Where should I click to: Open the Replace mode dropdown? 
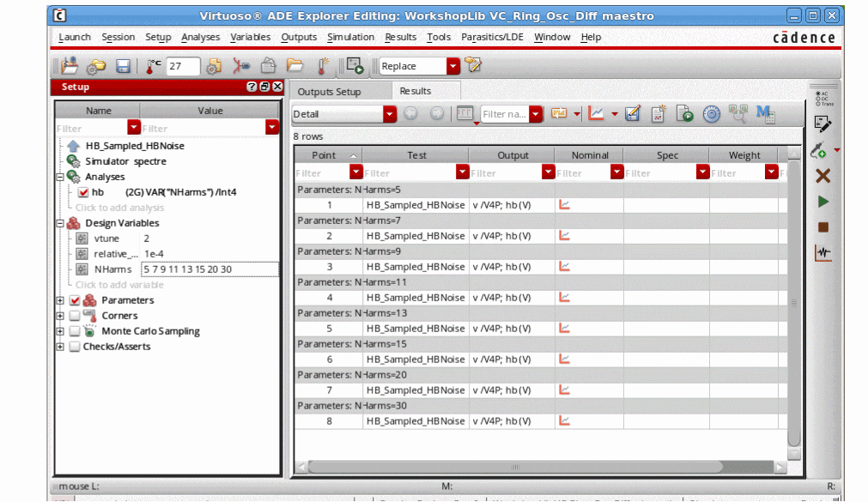coord(452,66)
